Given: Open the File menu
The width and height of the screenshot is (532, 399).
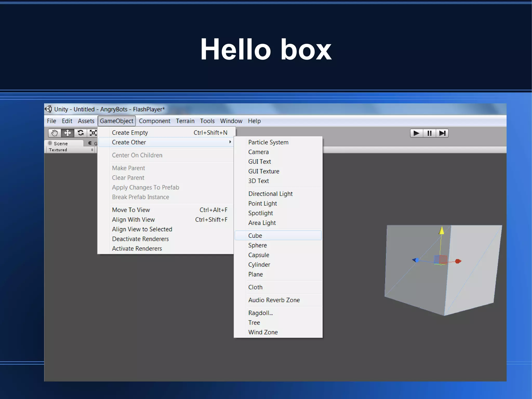Looking at the screenshot, I should coord(51,121).
